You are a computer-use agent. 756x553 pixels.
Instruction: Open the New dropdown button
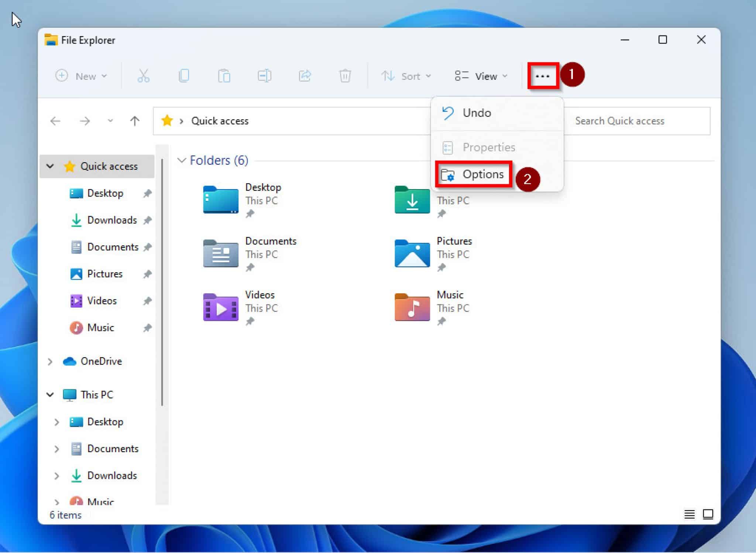82,76
